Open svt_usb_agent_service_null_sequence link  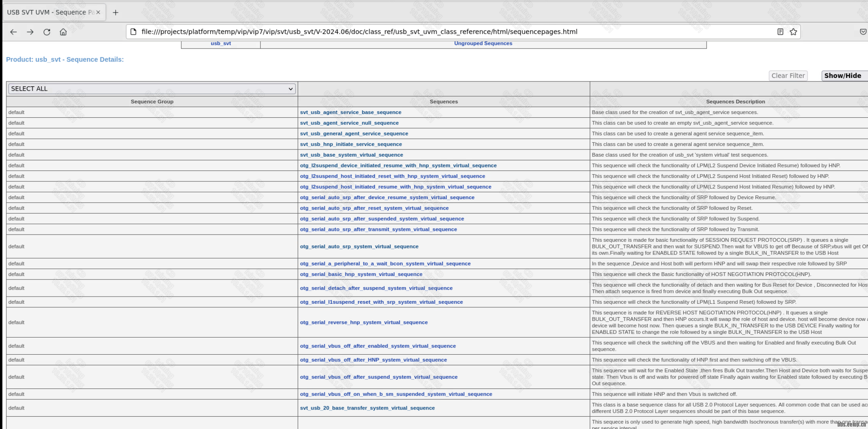349,123
